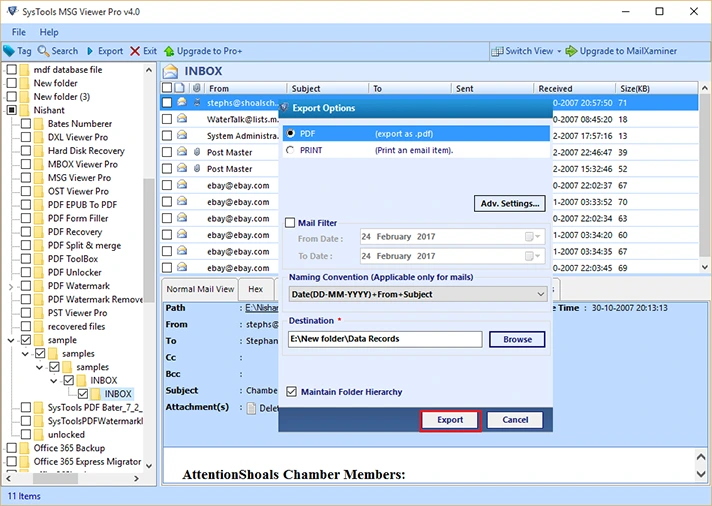Open the Switch View dropdown arrow
This screenshot has height=506, width=712.
(x=559, y=51)
